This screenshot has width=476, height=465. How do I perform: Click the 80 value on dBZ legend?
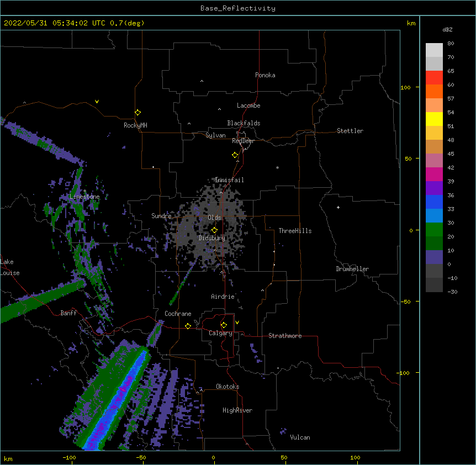451,44
